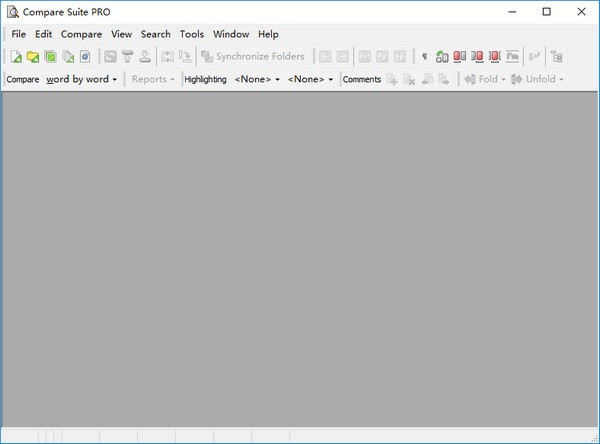
Task: Click the new folder comparison icon
Action: [33, 57]
